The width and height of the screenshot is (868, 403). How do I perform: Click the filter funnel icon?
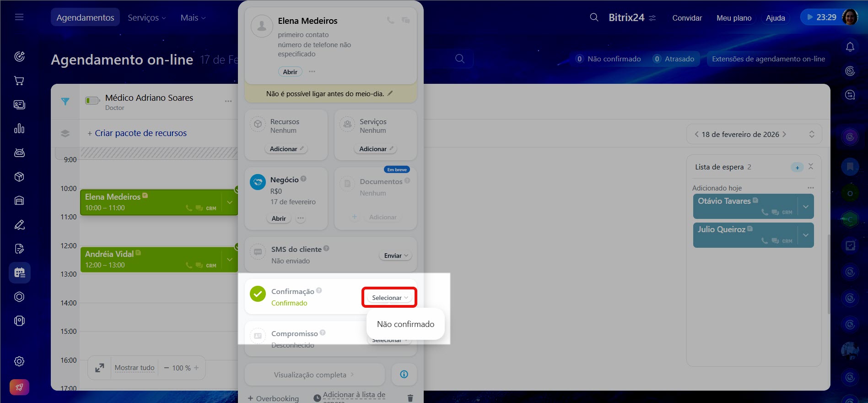tap(65, 102)
